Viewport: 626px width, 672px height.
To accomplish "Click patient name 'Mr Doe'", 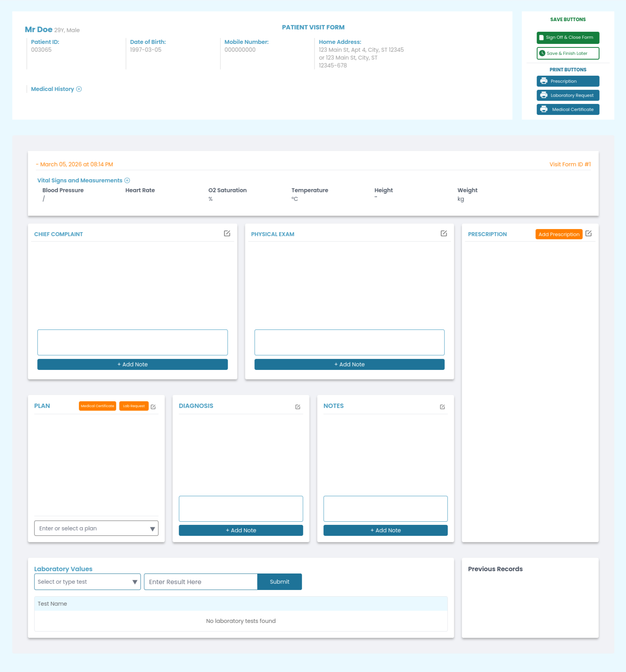I will tap(38, 29).
